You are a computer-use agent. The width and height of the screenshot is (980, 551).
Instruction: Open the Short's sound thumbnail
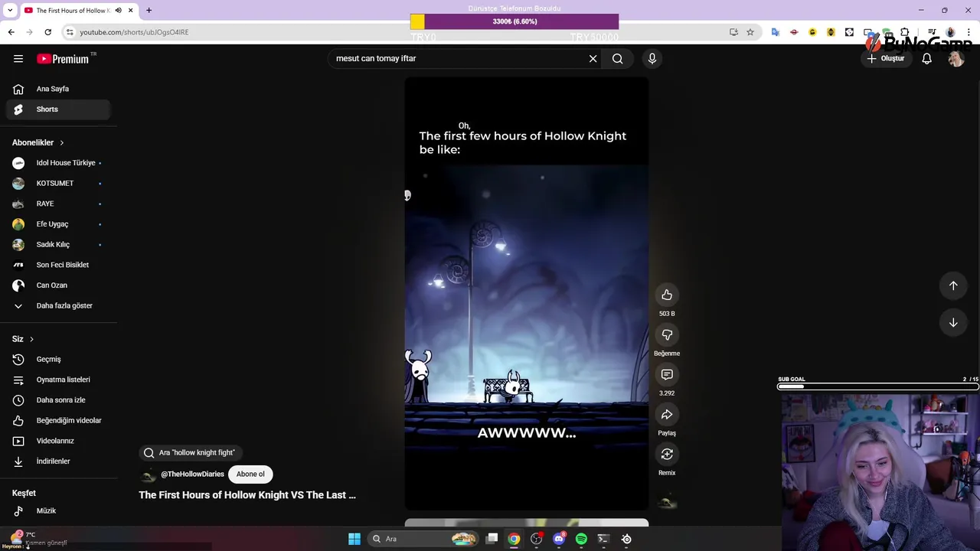click(x=667, y=501)
